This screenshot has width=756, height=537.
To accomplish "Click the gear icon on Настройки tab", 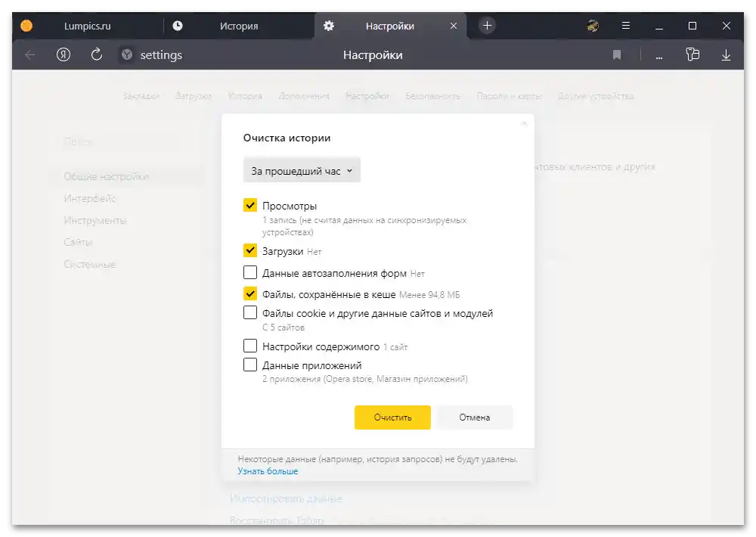I will click(329, 26).
